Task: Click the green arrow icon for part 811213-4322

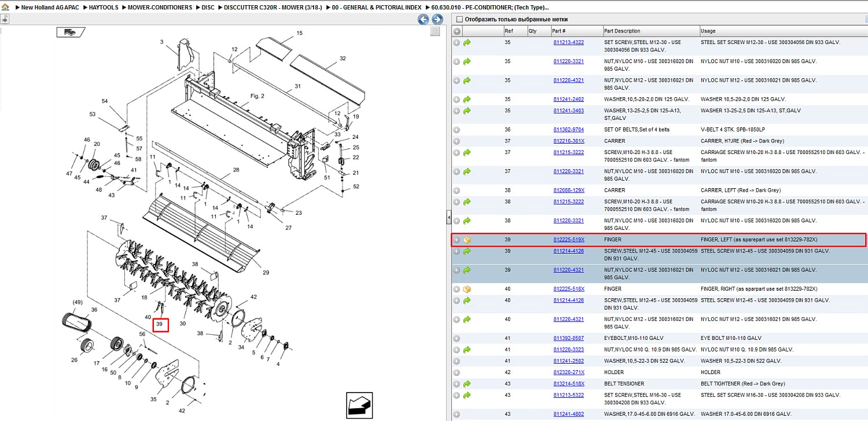Action: pyautogui.click(x=467, y=42)
